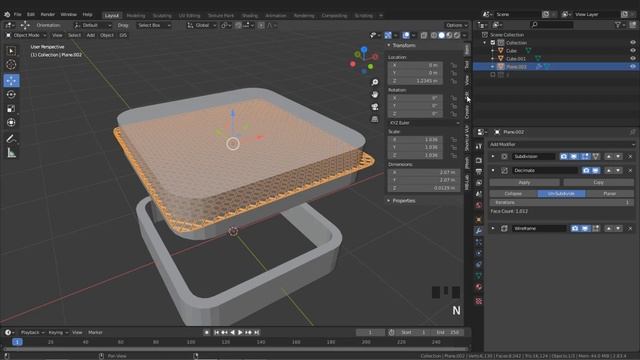Select the Measure tool in toolbar
Screen dimensions: 640x360
(11, 153)
